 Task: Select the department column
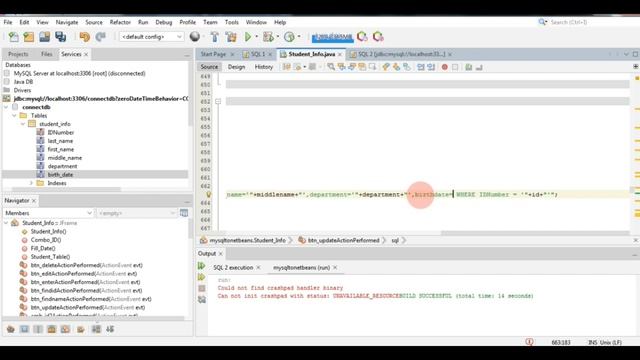tap(62, 166)
